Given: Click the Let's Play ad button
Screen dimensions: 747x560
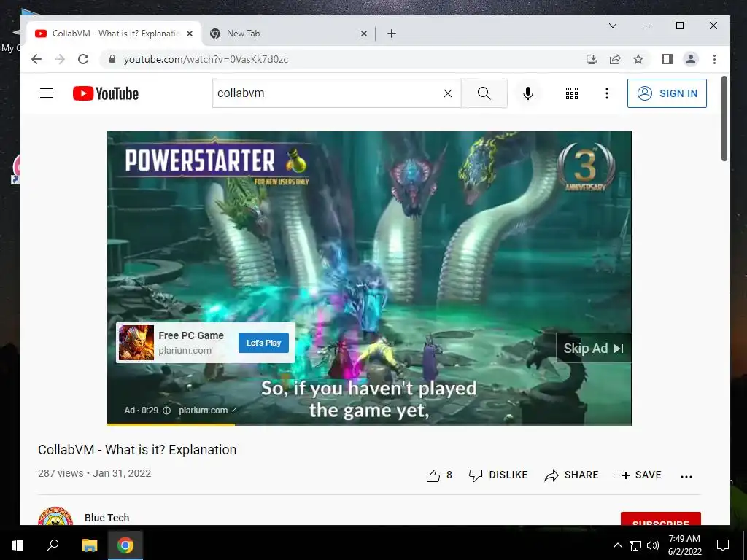Looking at the screenshot, I should pyautogui.click(x=263, y=343).
